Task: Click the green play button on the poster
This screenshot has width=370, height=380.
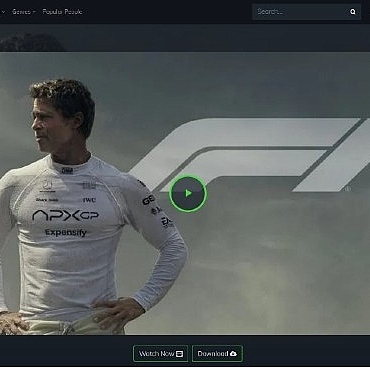Action: (188, 194)
